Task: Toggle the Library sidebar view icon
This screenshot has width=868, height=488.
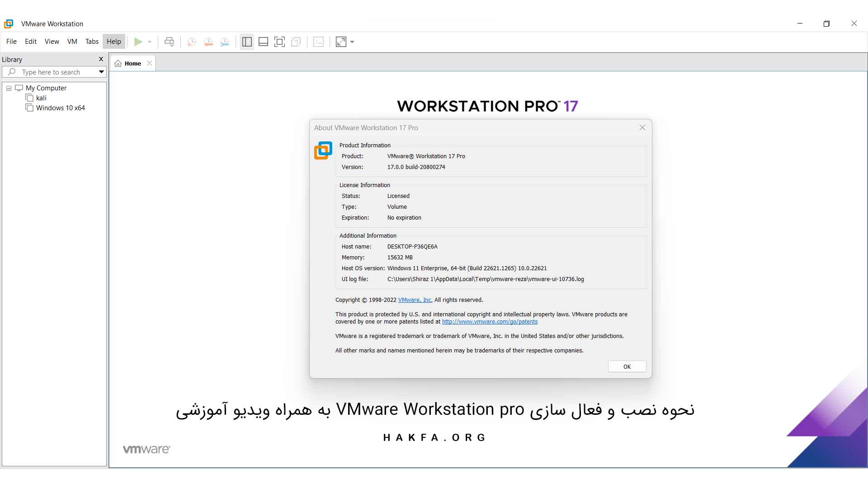Action: [247, 42]
